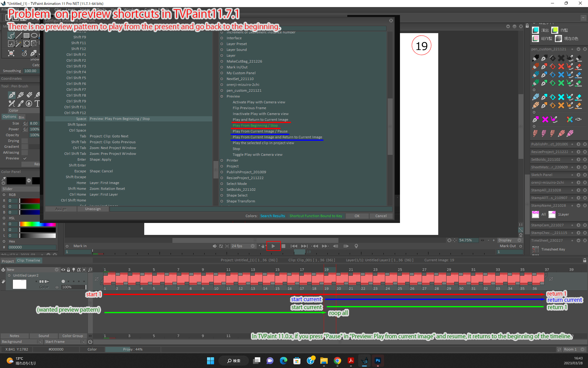Select the Space shortcut row
The image size is (588, 368).
[129, 119]
